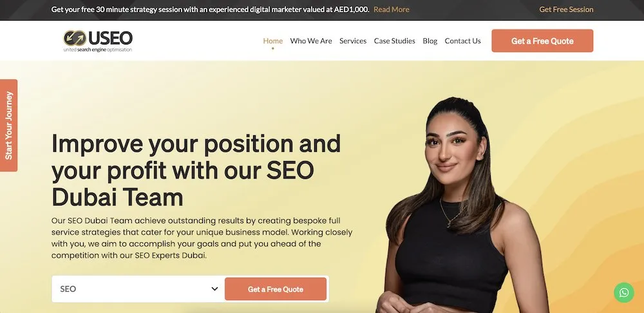Click Get a Free Quote beside SEO dropdown
Screen dimensions: 644x313
(276, 289)
